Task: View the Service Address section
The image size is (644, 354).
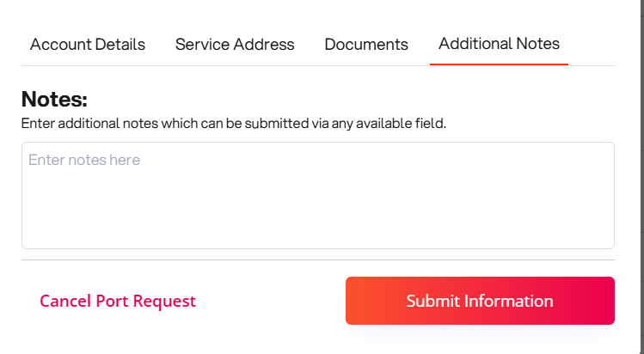Action: click(x=235, y=45)
